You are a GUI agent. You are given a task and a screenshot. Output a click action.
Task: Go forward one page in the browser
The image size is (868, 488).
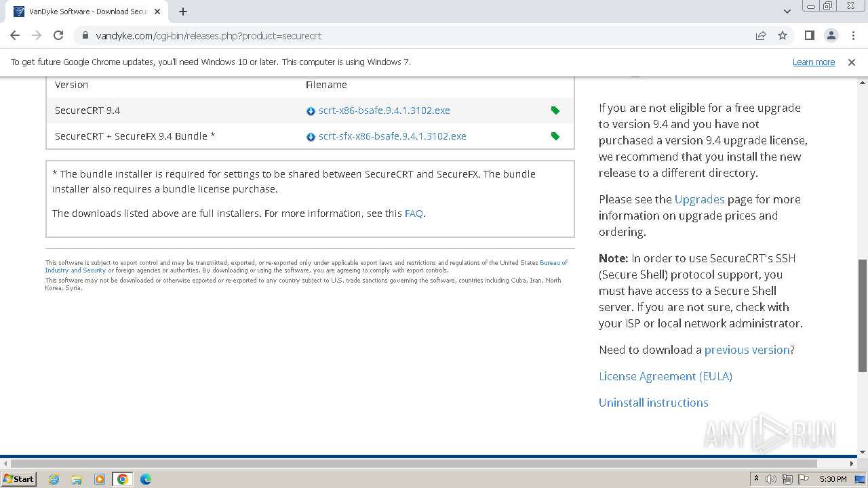click(x=37, y=35)
